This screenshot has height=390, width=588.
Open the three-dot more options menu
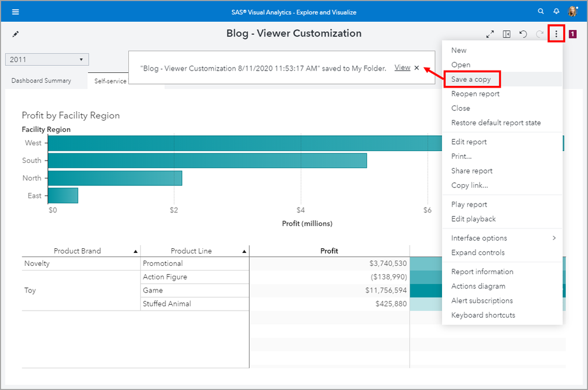556,34
